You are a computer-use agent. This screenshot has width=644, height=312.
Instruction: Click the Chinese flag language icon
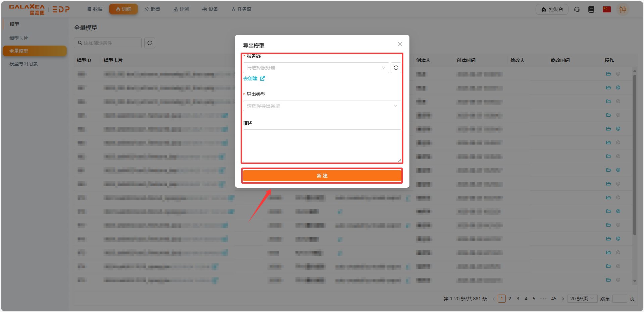[606, 9]
